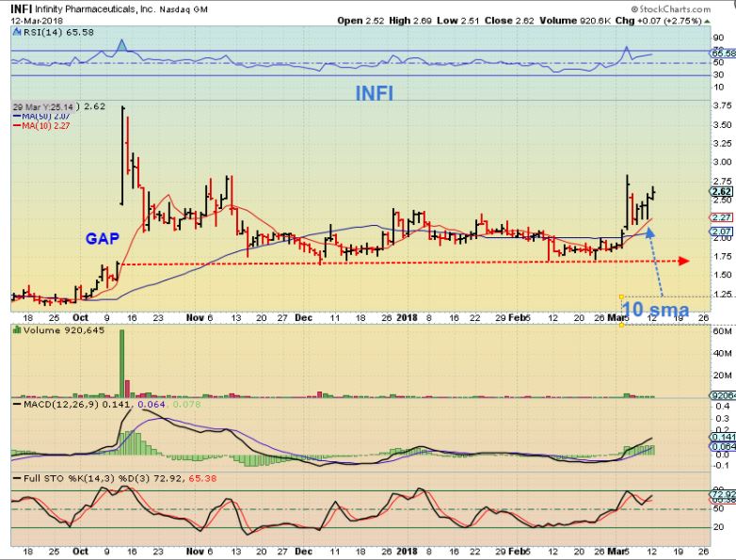Image resolution: width=736 pixels, height=560 pixels.
Task: Click the 2018 marker on price time axis
Action: (x=406, y=318)
